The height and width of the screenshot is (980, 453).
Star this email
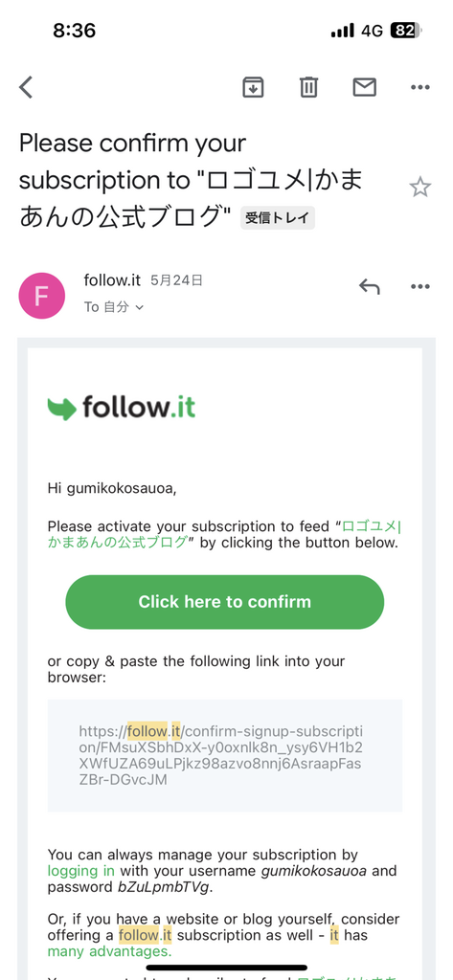[419, 187]
